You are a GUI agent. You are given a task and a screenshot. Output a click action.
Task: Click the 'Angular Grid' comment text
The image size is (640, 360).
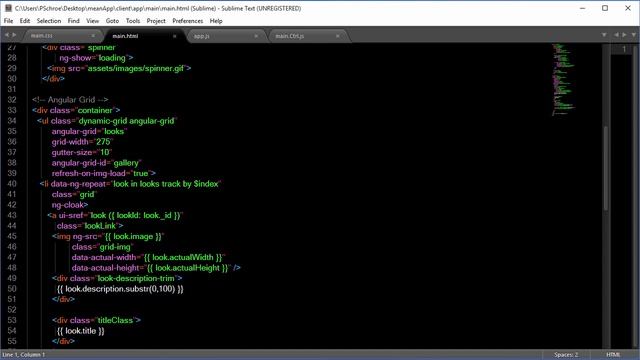point(71,100)
